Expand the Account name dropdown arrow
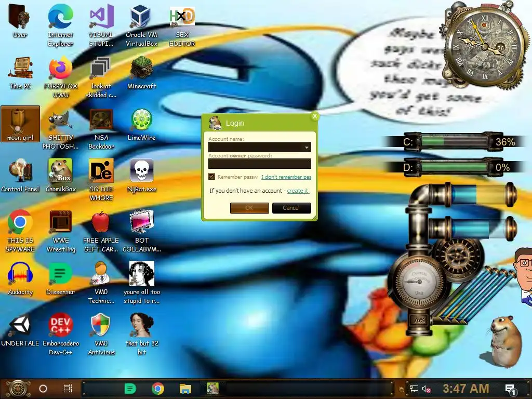532x399 pixels. pyautogui.click(x=307, y=147)
